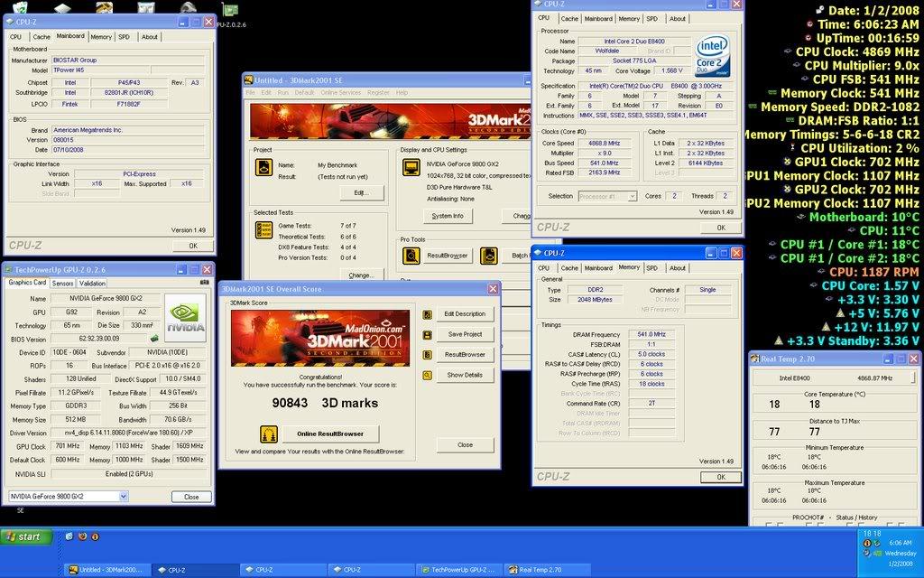Open the Validation tab in GPU-Z
Viewport: 924px width, 578px height.
(93, 284)
